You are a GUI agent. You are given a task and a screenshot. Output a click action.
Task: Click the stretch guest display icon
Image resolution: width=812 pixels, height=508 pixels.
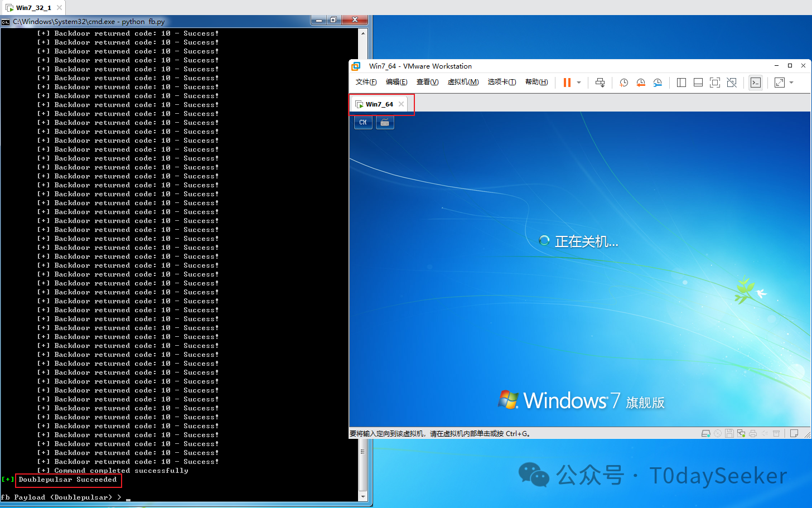(x=780, y=83)
